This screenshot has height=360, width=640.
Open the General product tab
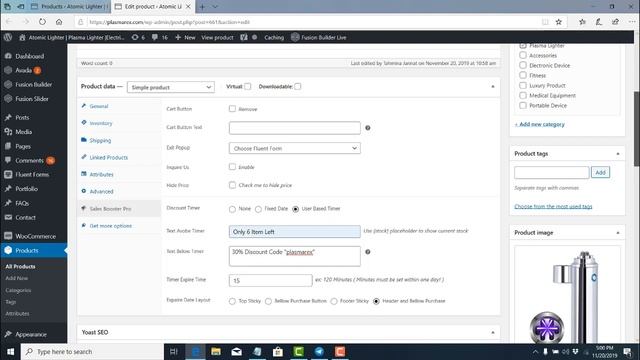[x=98, y=106]
